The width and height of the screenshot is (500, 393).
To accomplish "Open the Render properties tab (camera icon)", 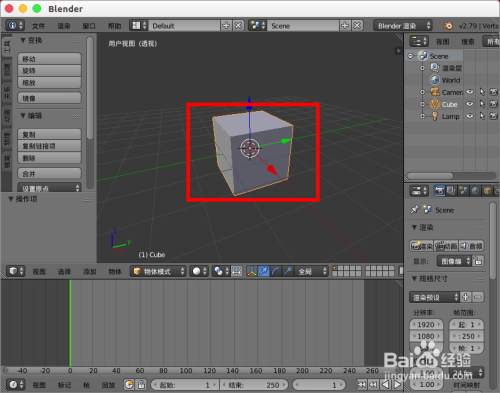I will pos(439,191).
